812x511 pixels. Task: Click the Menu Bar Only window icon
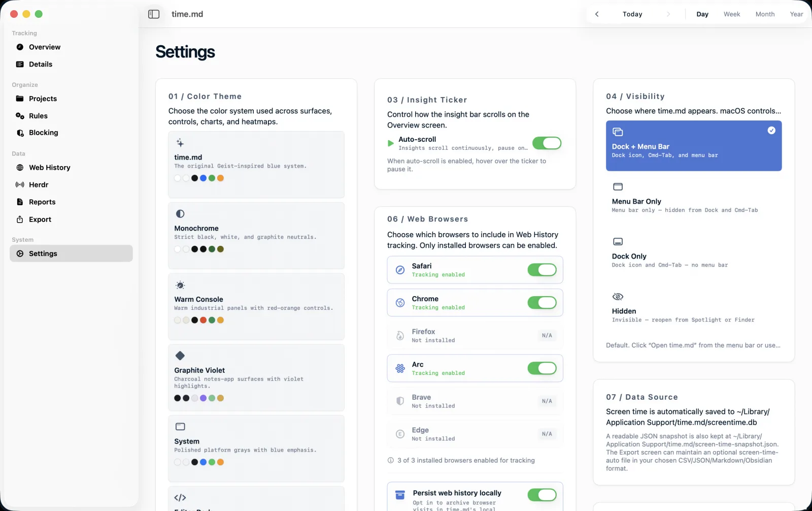[618, 187]
